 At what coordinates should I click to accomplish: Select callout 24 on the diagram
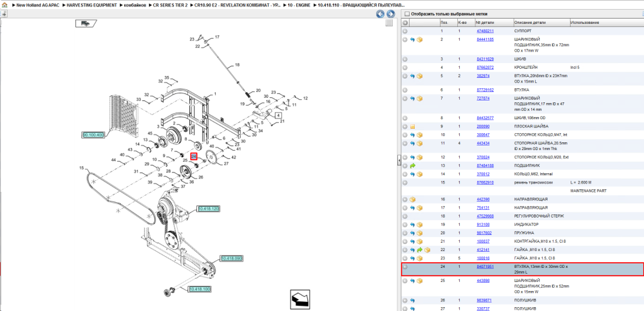pos(194,156)
